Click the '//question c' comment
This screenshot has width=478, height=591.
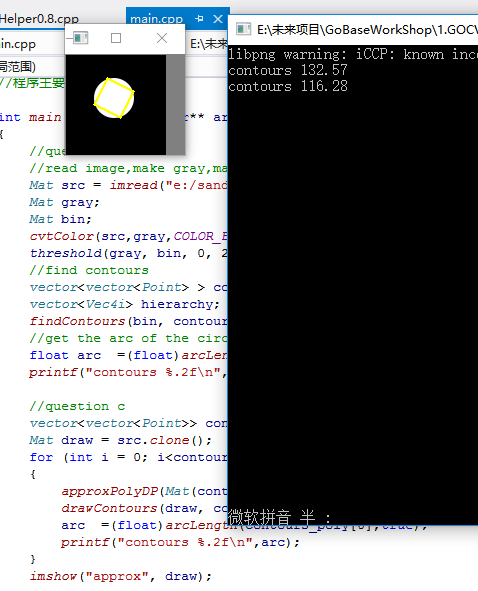click(x=77, y=406)
